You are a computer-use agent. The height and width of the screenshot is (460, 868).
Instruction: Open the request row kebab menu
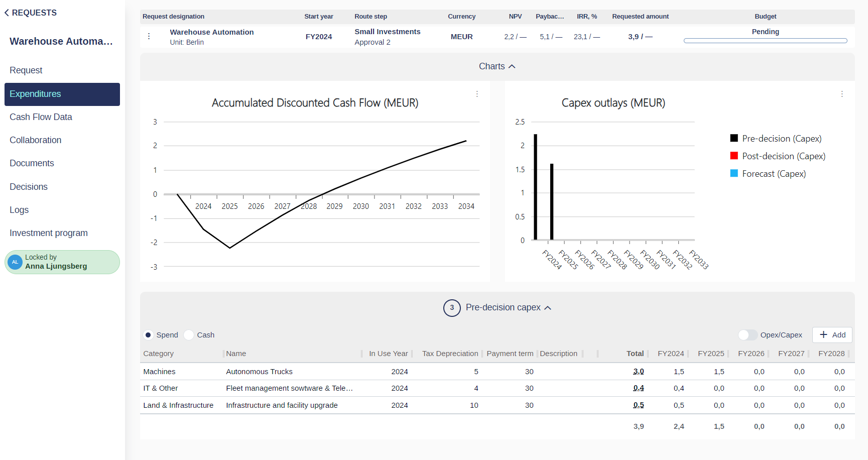[x=149, y=36]
